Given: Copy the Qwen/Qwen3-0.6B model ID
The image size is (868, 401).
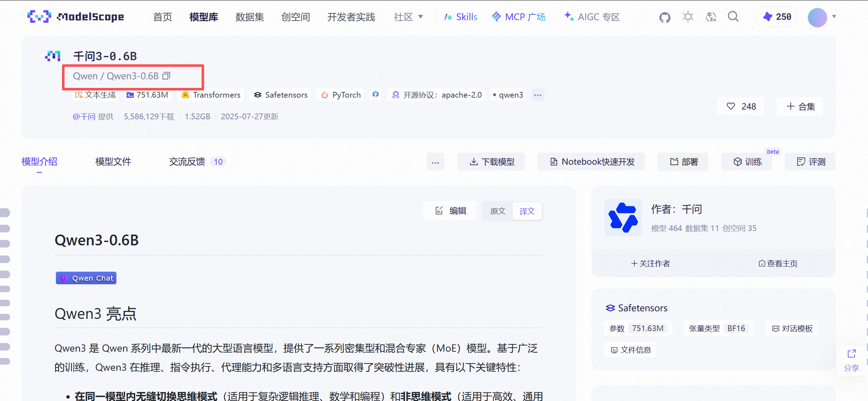Looking at the screenshot, I should click(166, 76).
